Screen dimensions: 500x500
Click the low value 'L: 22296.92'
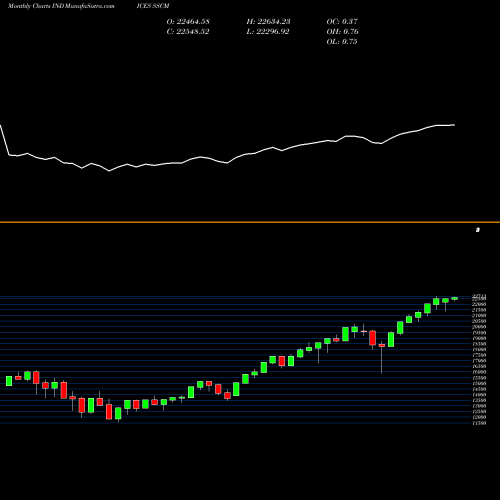268,32
